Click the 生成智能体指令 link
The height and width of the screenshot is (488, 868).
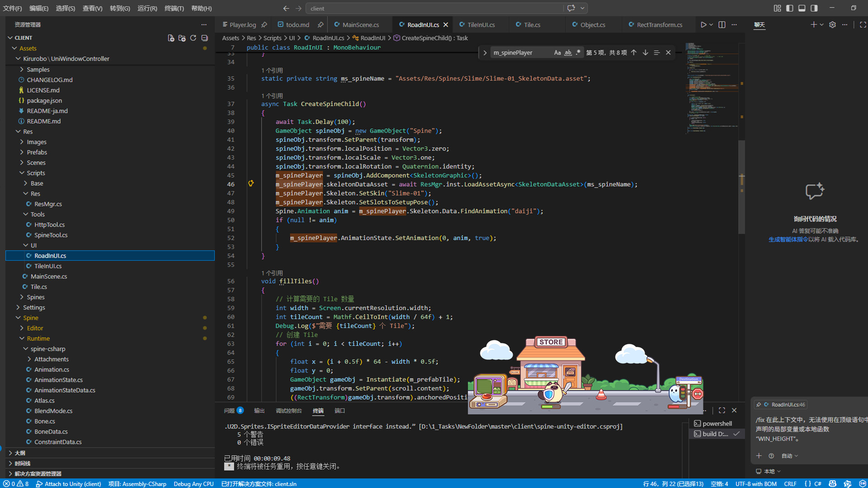tap(788, 239)
